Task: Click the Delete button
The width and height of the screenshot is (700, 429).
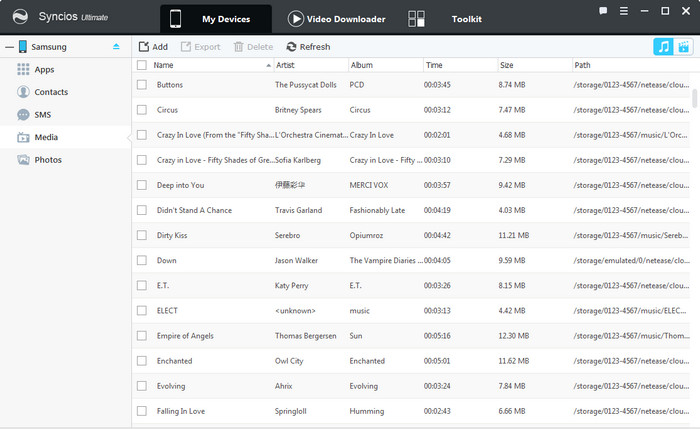Action: [253, 46]
